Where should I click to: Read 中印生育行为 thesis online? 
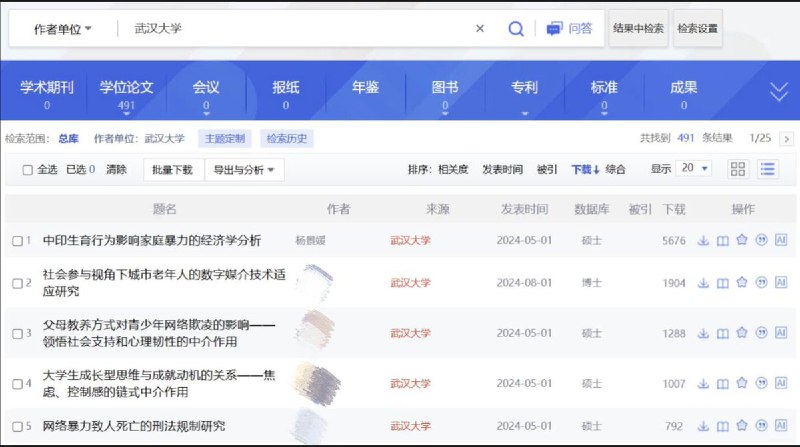(722, 240)
